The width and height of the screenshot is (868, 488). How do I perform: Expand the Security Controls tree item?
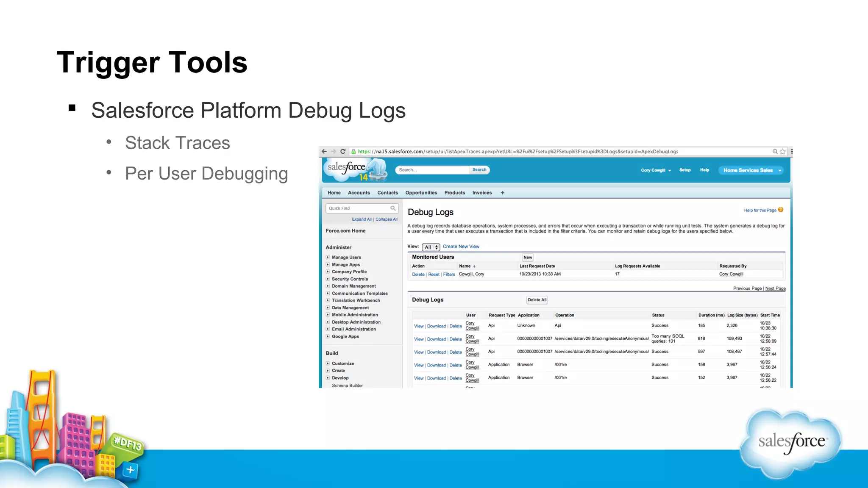pyautogui.click(x=328, y=279)
